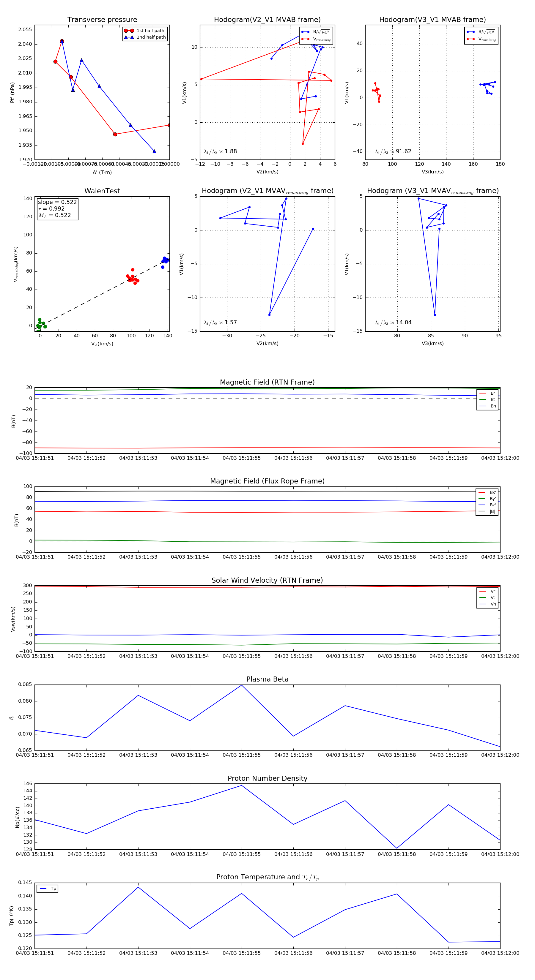
Task: Click the 'Plasma Beta' plot title
Action: [267, 679]
